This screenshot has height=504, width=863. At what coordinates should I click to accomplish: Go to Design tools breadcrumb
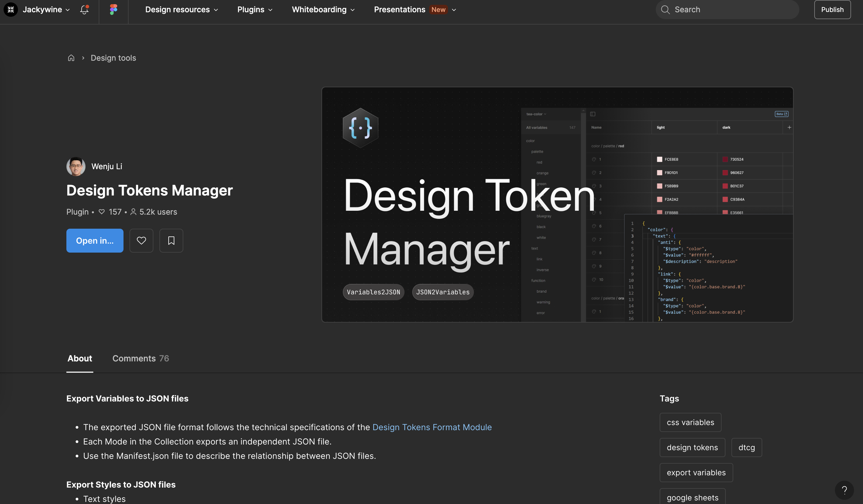coord(113,58)
